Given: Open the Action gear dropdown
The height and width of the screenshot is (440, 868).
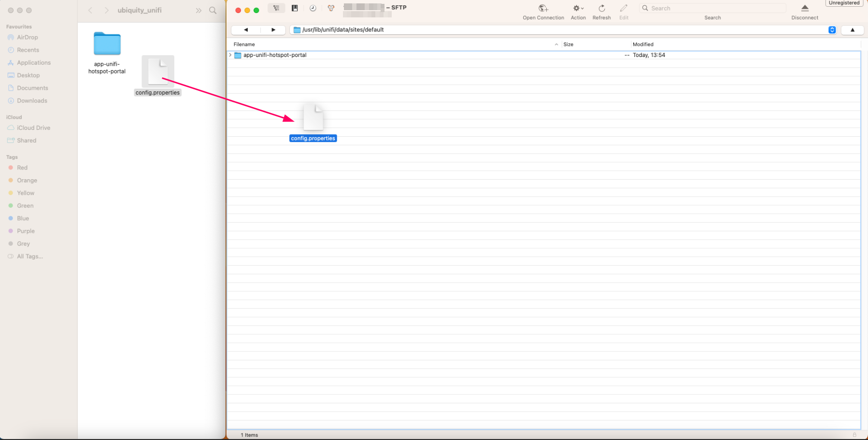Looking at the screenshot, I should 578,9.
